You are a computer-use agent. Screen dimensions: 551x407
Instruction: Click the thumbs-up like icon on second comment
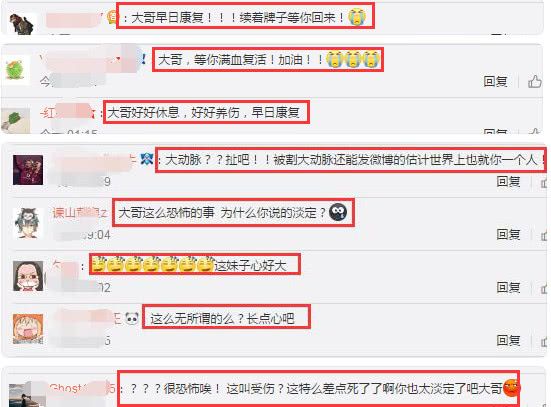(x=534, y=82)
